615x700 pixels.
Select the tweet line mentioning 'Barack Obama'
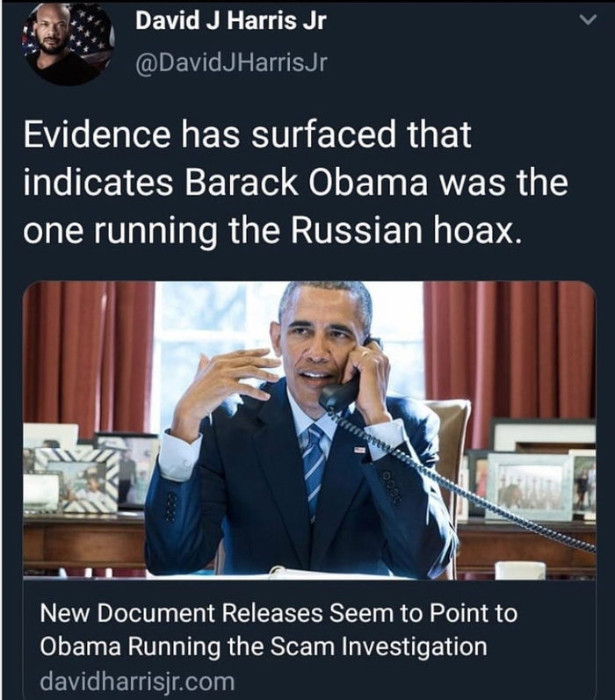coord(294,183)
